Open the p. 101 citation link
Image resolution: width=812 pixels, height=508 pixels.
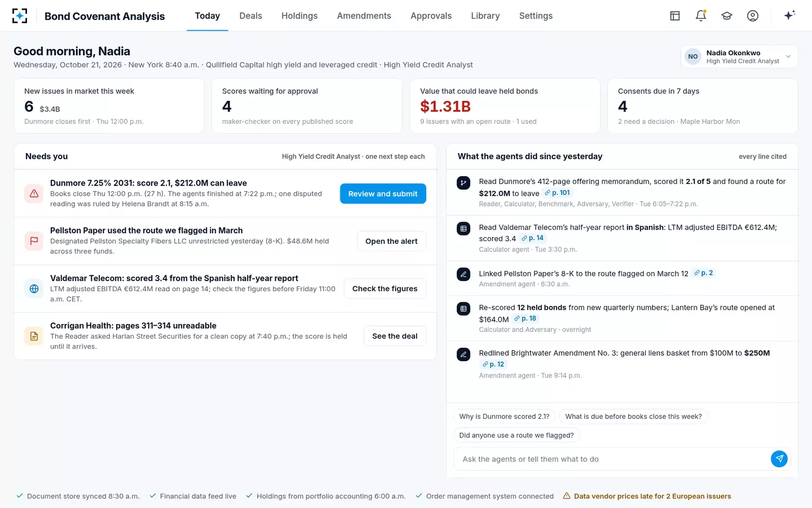click(557, 193)
